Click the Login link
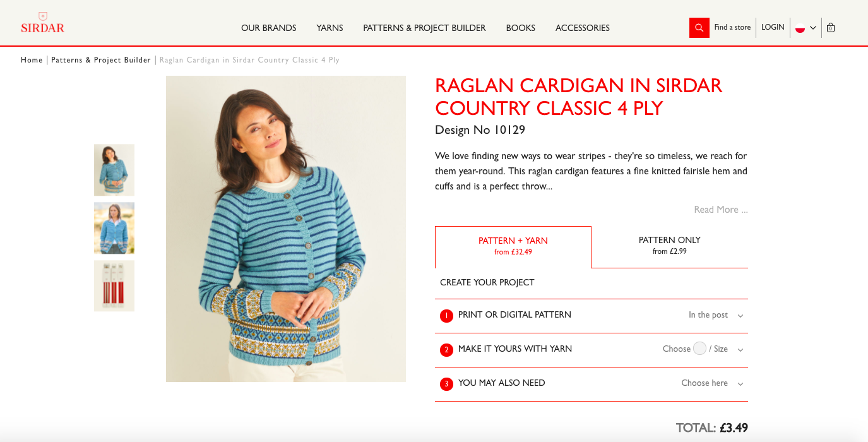This screenshot has width=868, height=442. click(773, 27)
